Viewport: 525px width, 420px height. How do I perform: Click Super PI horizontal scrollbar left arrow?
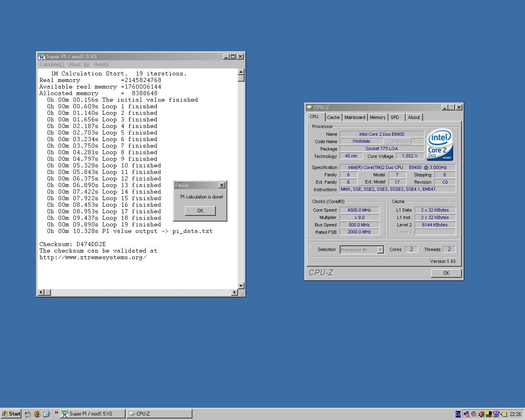coord(41,292)
